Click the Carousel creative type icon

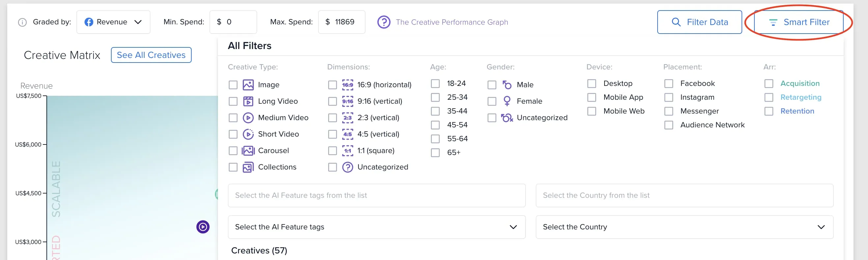point(248,151)
